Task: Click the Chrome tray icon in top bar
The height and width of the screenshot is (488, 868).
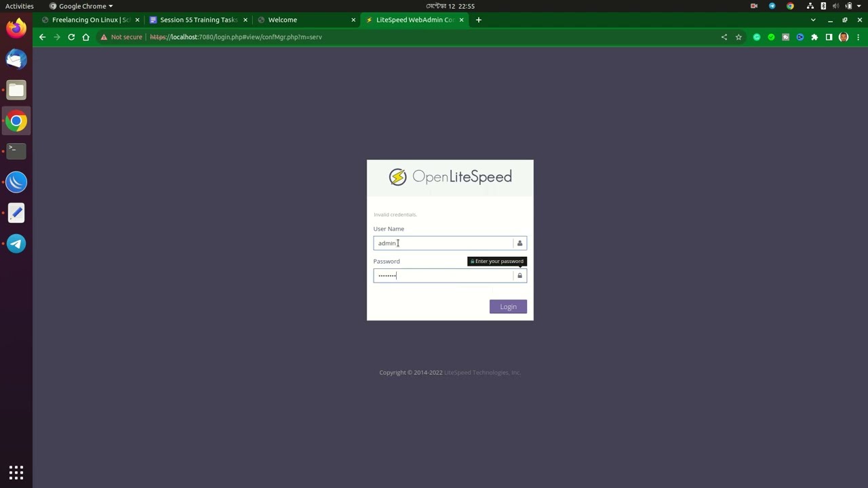Action: (791, 6)
